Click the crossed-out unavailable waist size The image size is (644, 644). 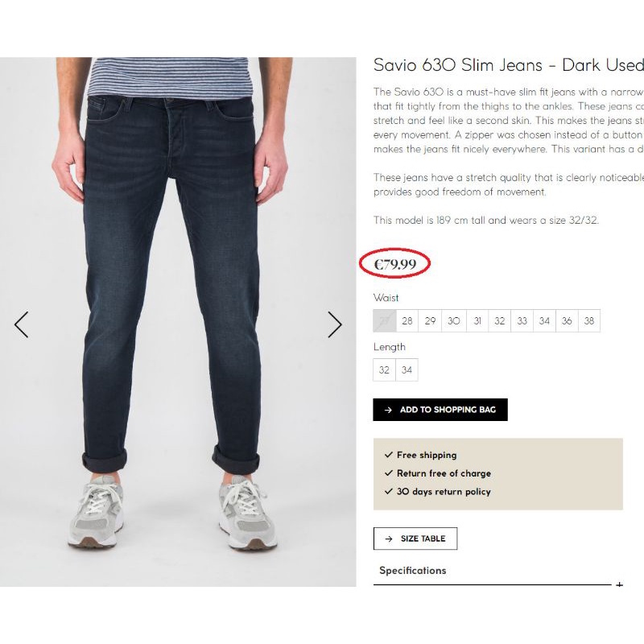385,321
